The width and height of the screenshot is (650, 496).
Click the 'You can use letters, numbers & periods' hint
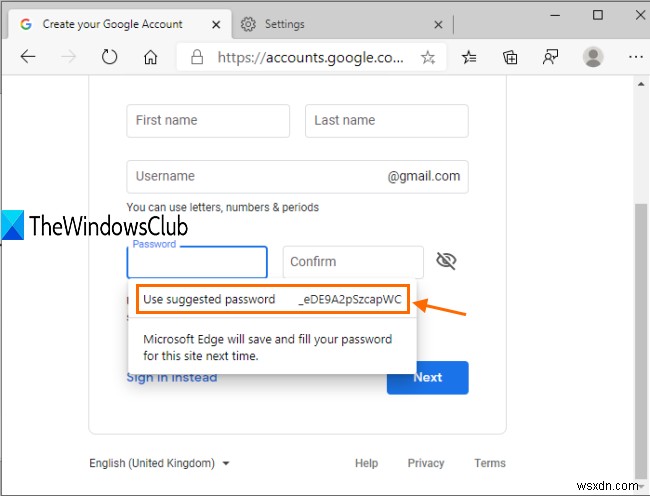click(223, 207)
